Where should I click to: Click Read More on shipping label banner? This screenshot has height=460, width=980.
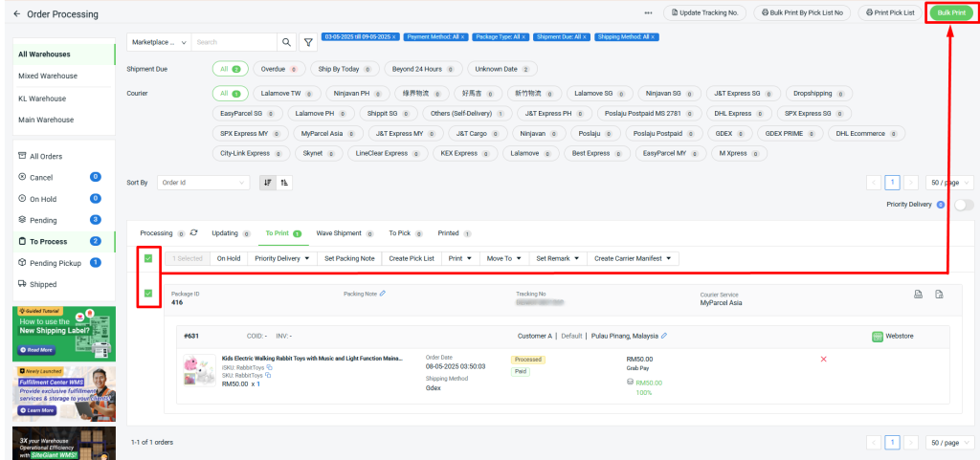click(x=36, y=350)
